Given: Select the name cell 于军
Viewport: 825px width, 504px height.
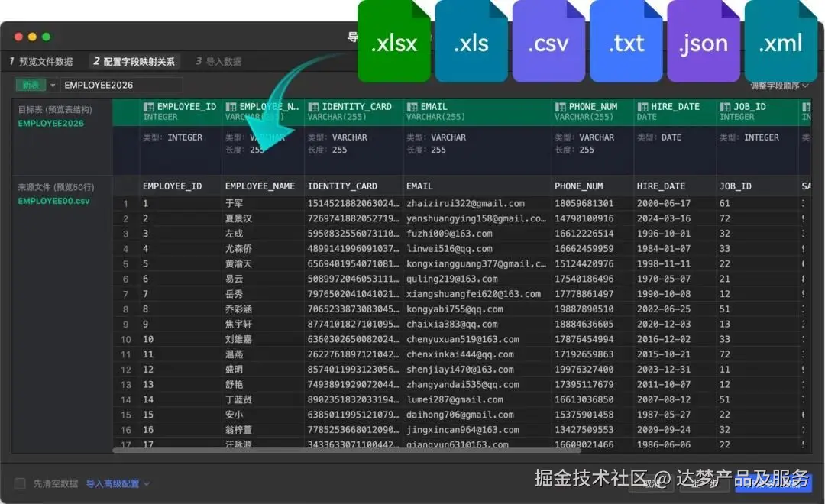Looking at the screenshot, I should point(235,204).
